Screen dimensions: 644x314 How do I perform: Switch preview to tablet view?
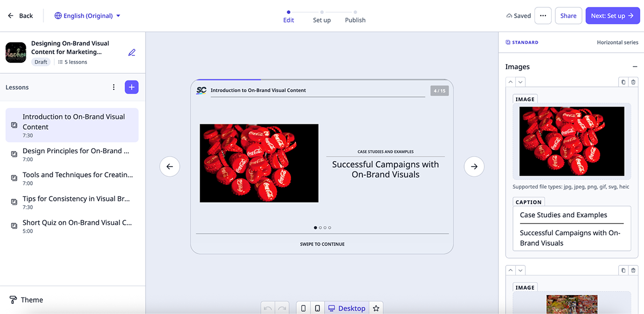(x=317, y=308)
